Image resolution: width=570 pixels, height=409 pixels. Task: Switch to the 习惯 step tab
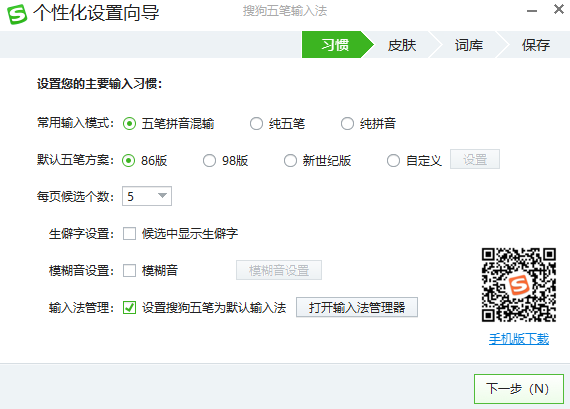[x=335, y=45]
